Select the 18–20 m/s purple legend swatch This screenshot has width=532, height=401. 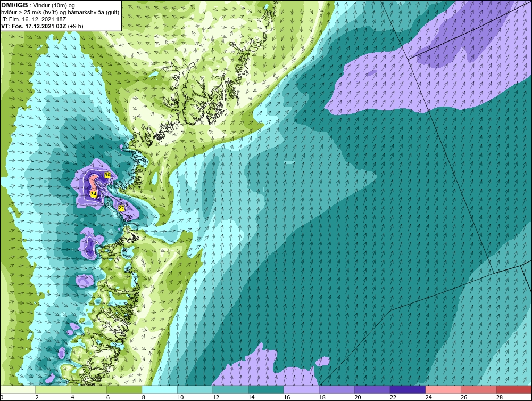coord(337,389)
